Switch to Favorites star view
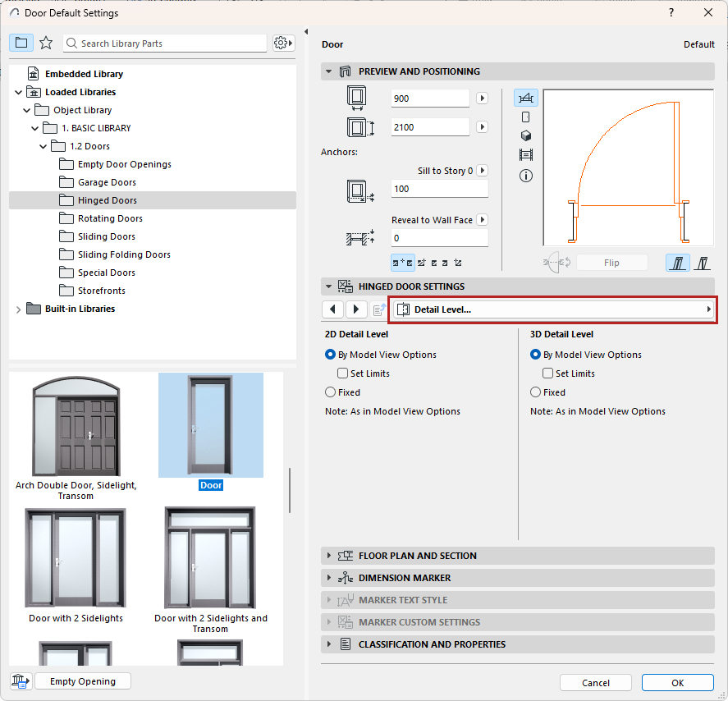 pyautogui.click(x=46, y=43)
